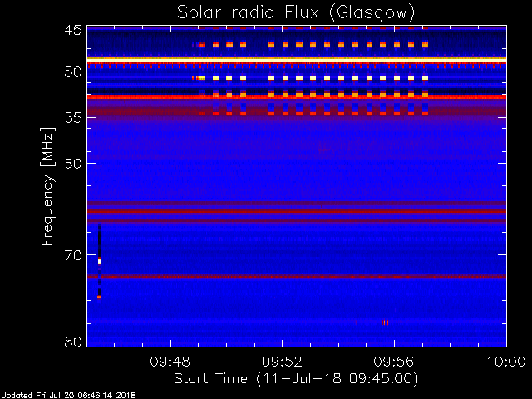Click the bright white band near 49 MHz
The image size is (532, 399).
point(297,60)
